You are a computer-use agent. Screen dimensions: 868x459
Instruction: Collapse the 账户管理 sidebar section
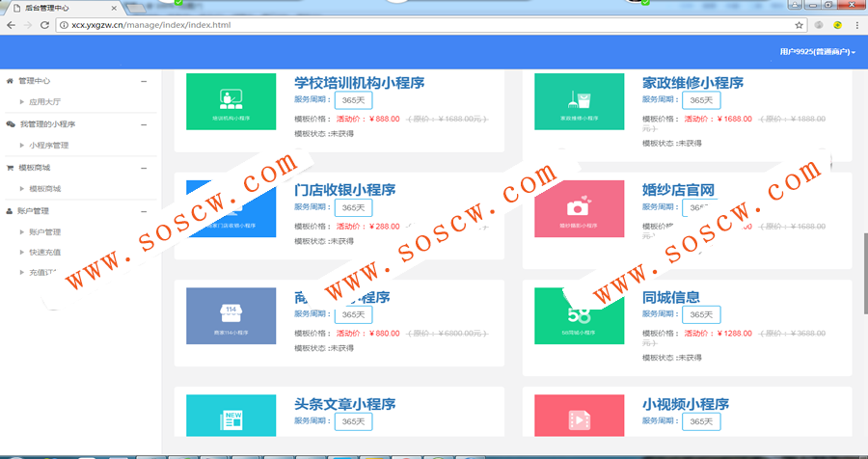point(144,211)
